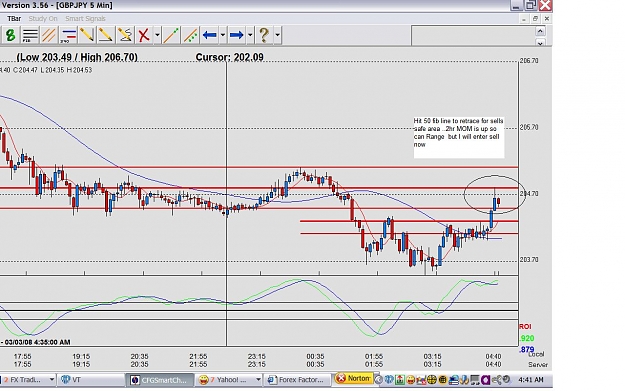Image resolution: width=625 pixels, height=391 pixels.
Task: Click the Low 203.49 / High 206.70 label
Action: 77,57
